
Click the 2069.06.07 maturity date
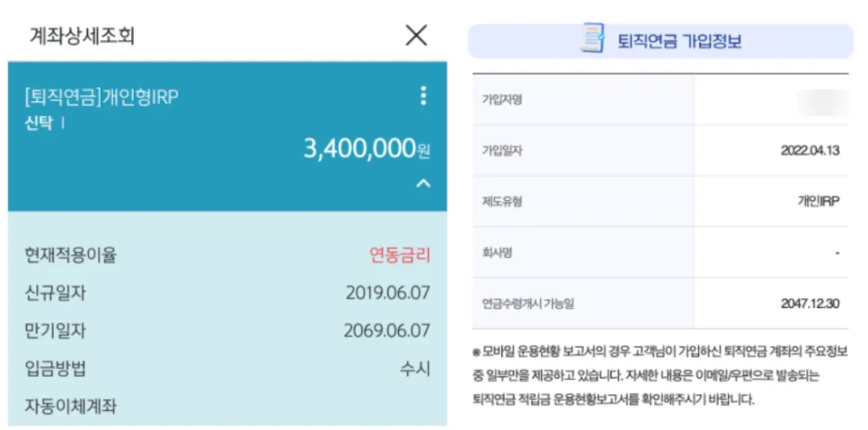(x=387, y=330)
